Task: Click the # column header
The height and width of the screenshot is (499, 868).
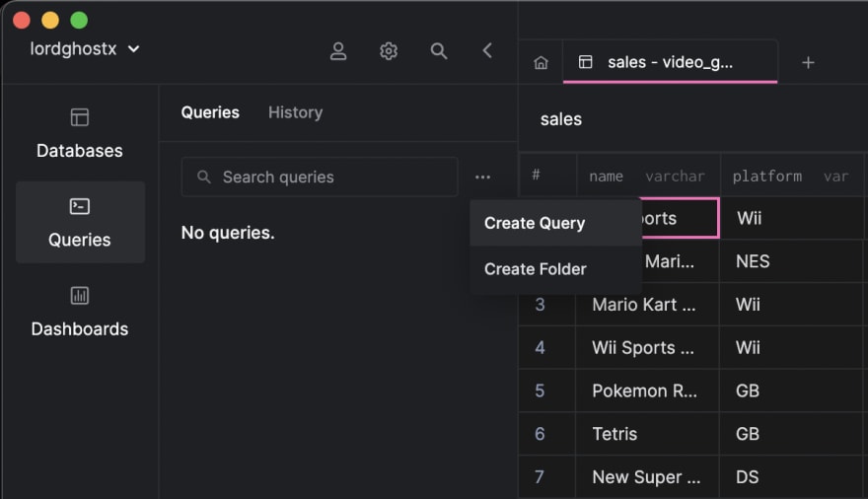Action: pyautogui.click(x=546, y=176)
